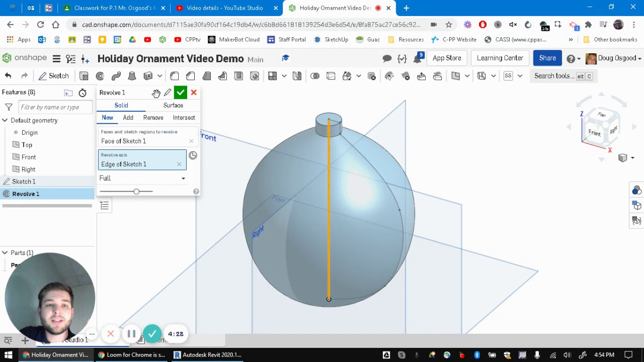Viewport: 644px width, 362px height.
Task: Open the Learning Center
Action: point(500,58)
